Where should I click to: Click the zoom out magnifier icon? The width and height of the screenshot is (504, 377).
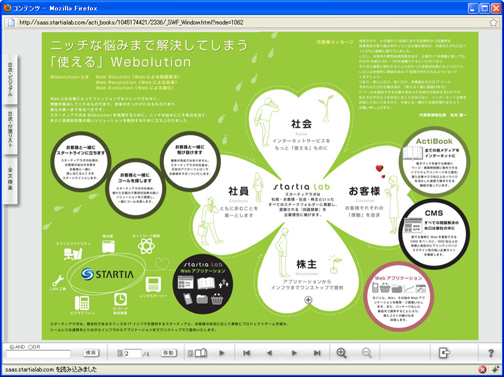[367, 353]
